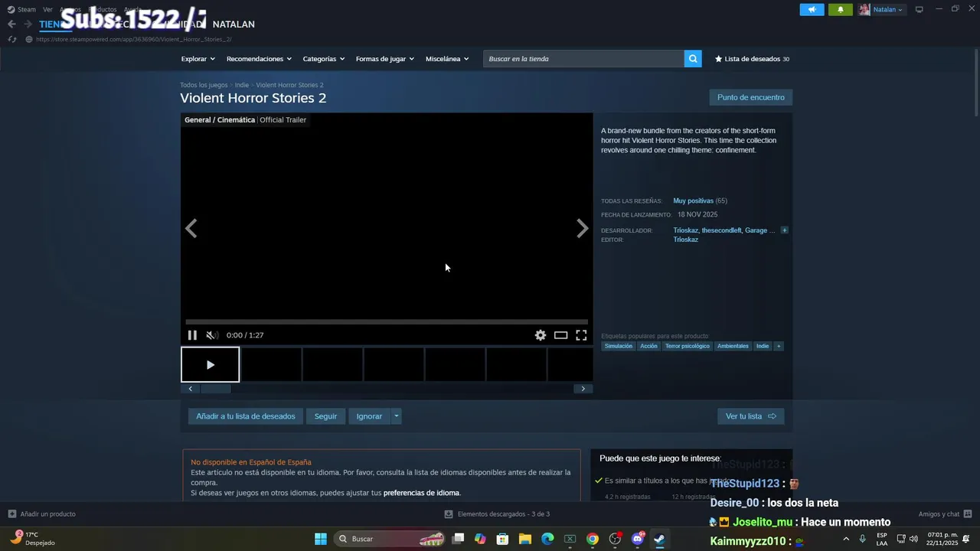Select the Acción tag

click(x=648, y=346)
